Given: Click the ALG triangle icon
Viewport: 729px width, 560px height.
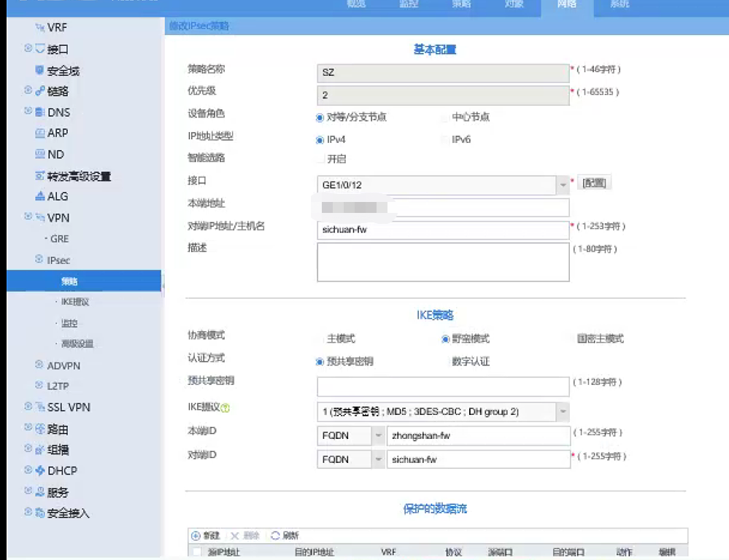Looking at the screenshot, I should pyautogui.click(x=40, y=196).
